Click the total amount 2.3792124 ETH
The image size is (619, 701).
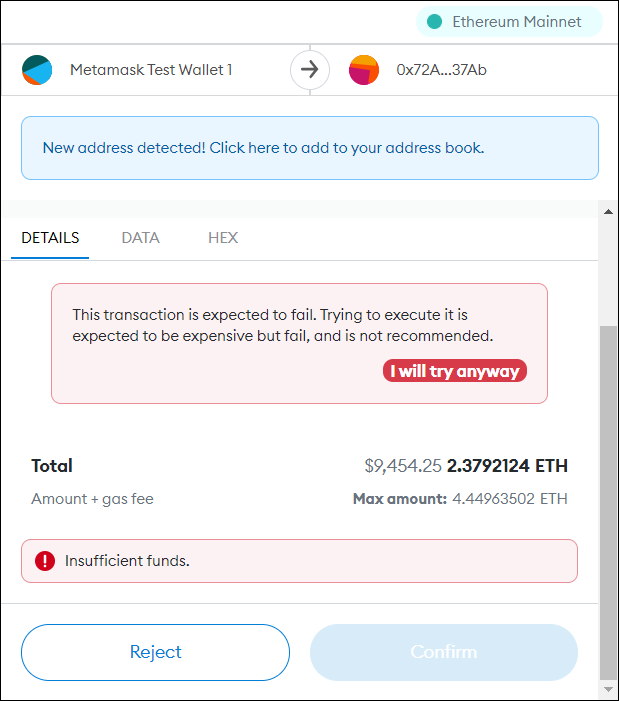coord(507,466)
